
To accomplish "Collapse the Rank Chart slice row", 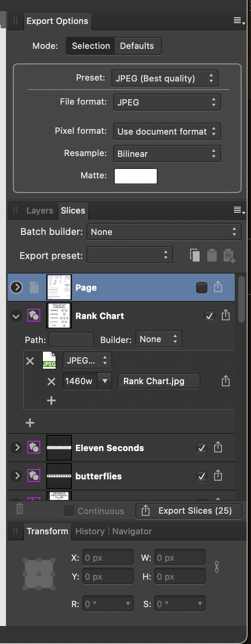I will click(x=16, y=316).
